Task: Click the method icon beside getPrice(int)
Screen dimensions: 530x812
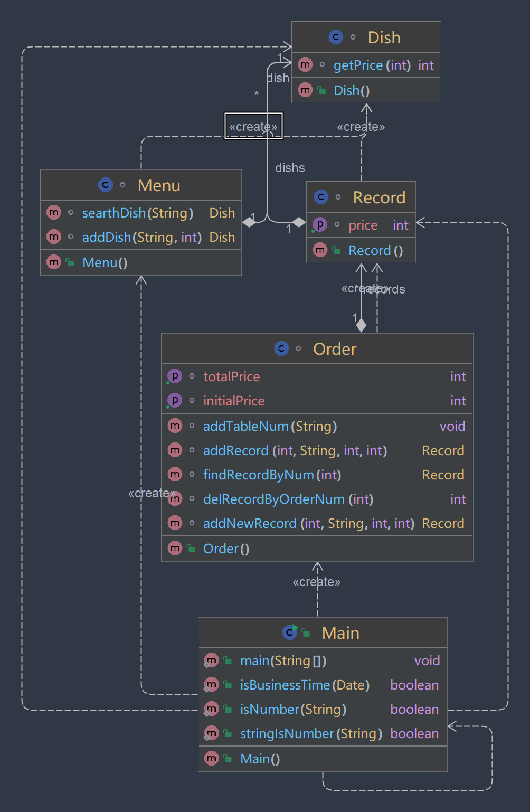Action: 305,64
